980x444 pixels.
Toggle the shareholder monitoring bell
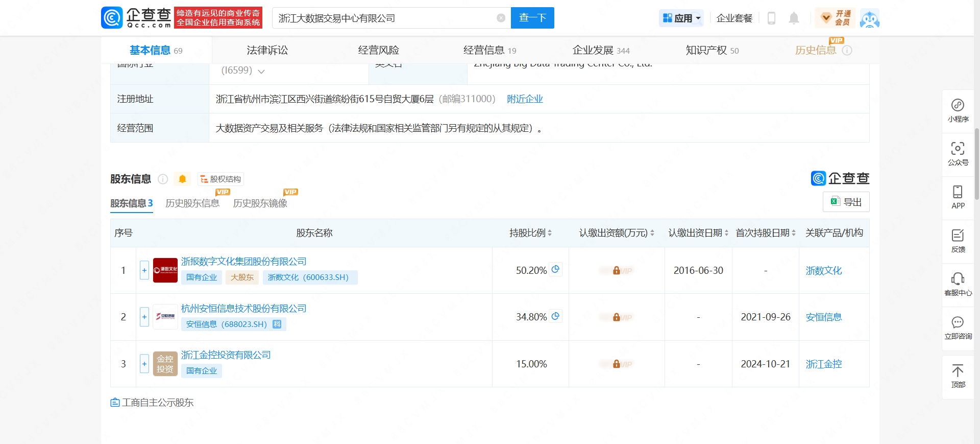coord(182,179)
